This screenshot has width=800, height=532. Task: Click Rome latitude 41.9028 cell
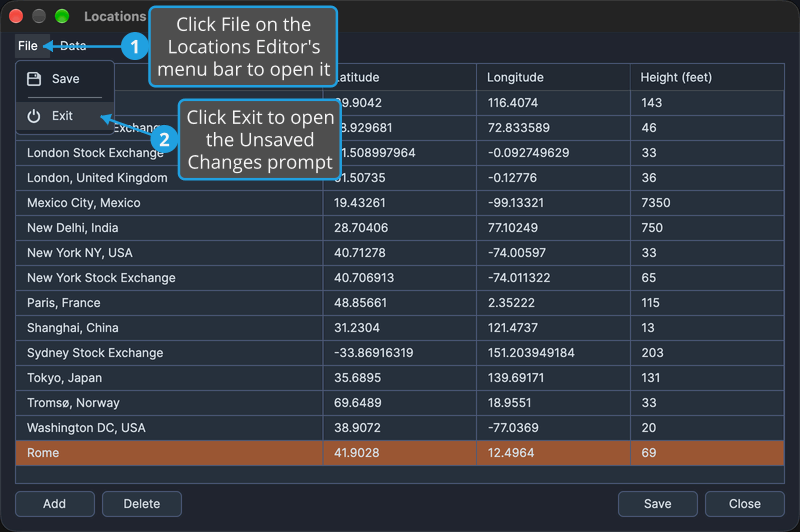click(399, 453)
